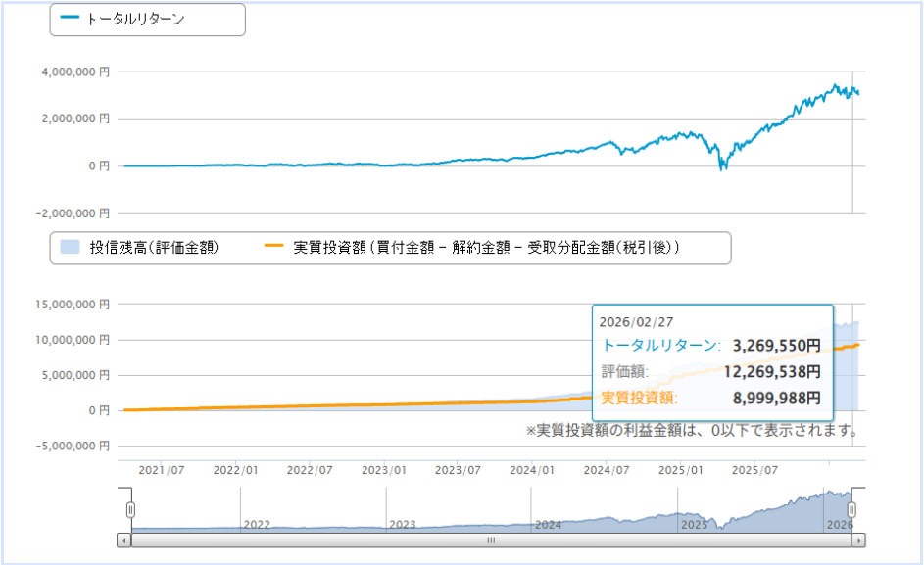Click the 2021/07 x-axis date label

[163, 470]
